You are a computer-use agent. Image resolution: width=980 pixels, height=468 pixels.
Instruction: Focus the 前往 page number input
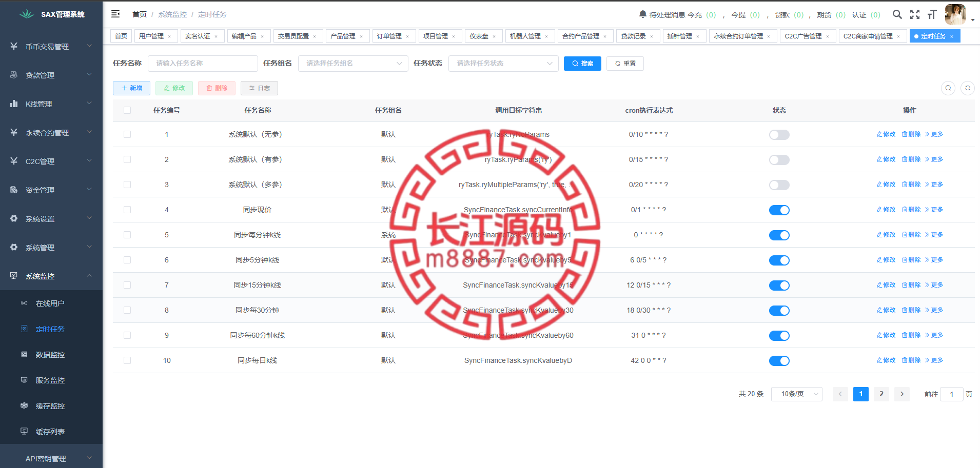(x=952, y=394)
